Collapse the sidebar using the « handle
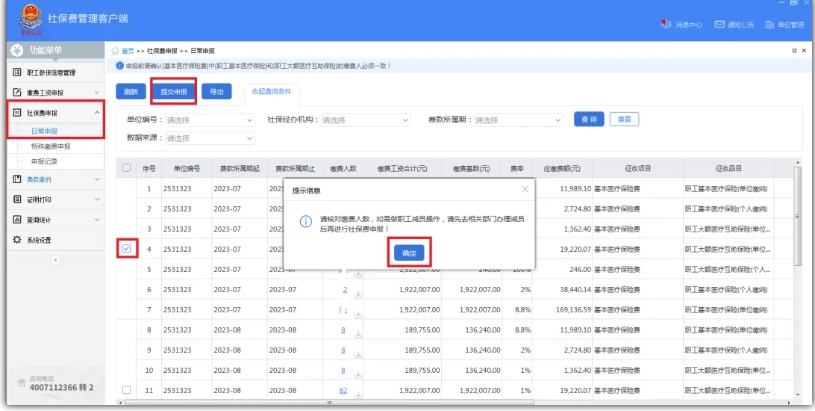The height and width of the screenshot is (411, 815). coord(54,259)
